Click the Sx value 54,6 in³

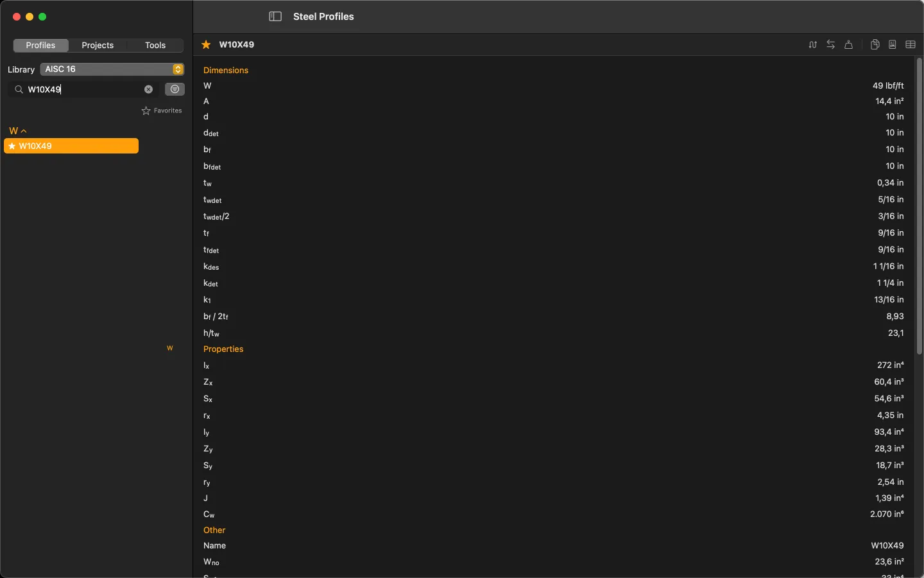pos(889,398)
